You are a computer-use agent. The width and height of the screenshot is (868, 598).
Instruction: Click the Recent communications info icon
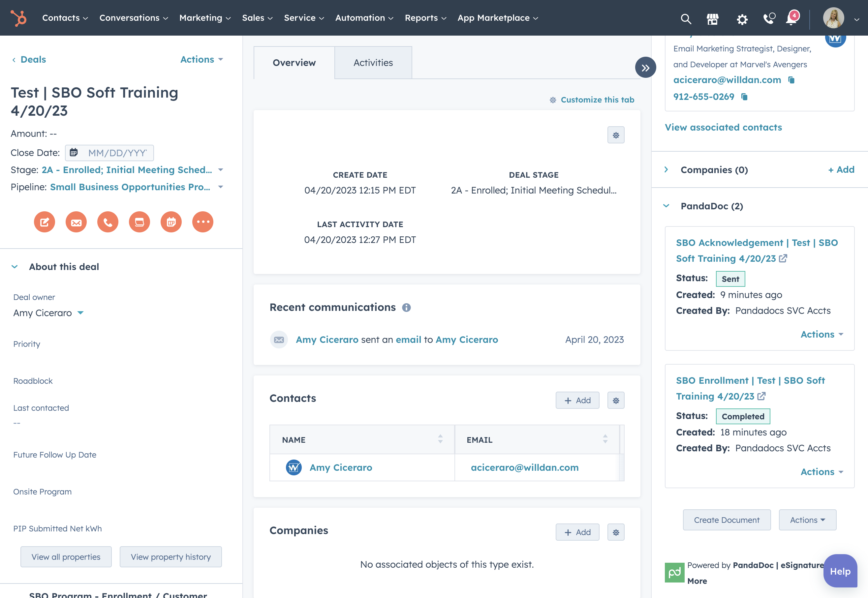coord(406,308)
